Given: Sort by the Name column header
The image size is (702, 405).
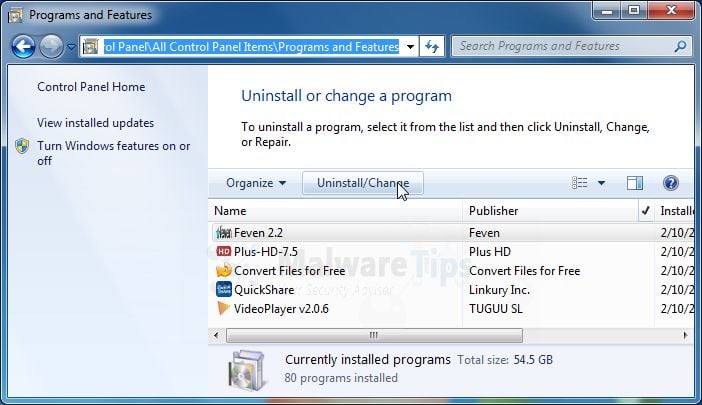Looking at the screenshot, I should (336, 211).
